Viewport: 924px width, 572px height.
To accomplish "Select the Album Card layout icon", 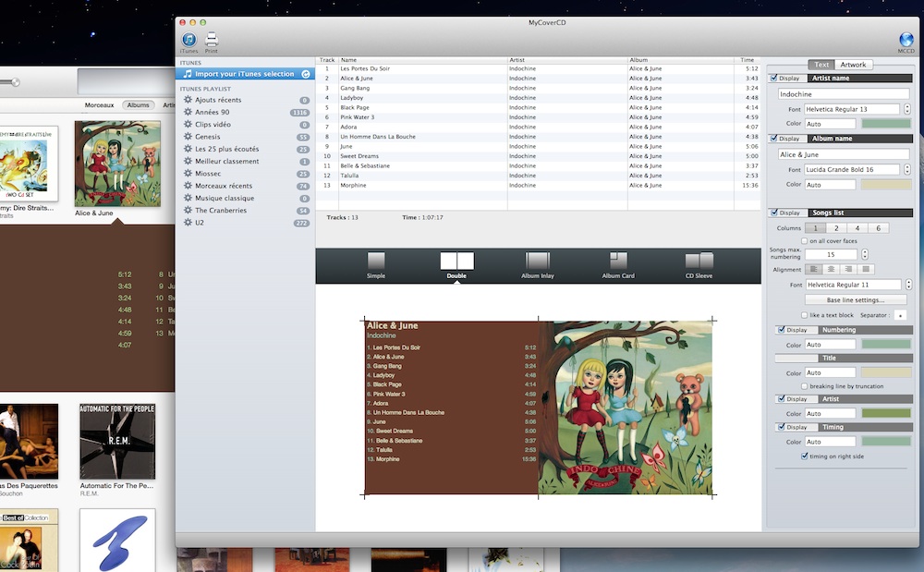I will click(618, 261).
